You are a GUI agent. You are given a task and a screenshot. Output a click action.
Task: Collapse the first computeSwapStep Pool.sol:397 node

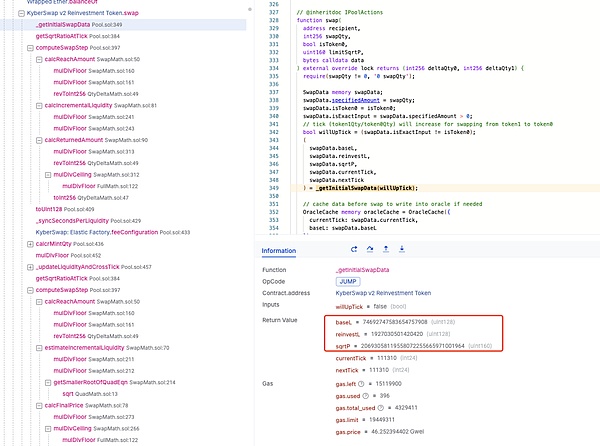coord(28,48)
